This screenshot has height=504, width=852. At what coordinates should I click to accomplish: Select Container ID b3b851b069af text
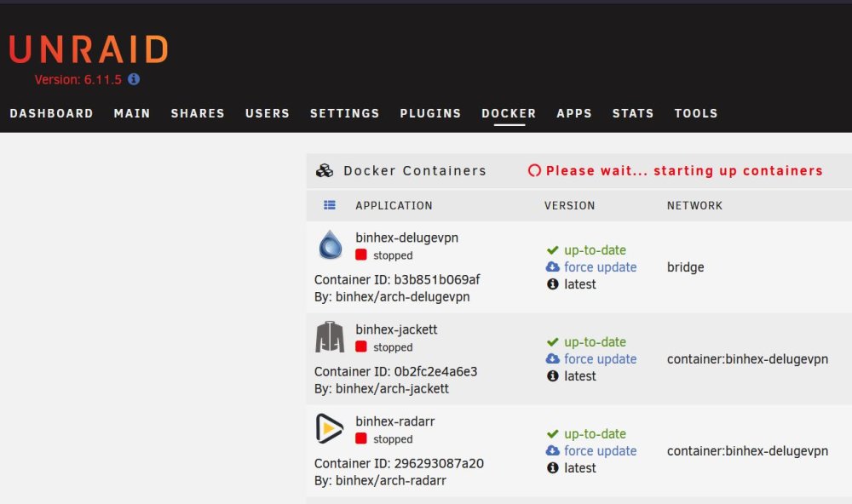pos(397,280)
